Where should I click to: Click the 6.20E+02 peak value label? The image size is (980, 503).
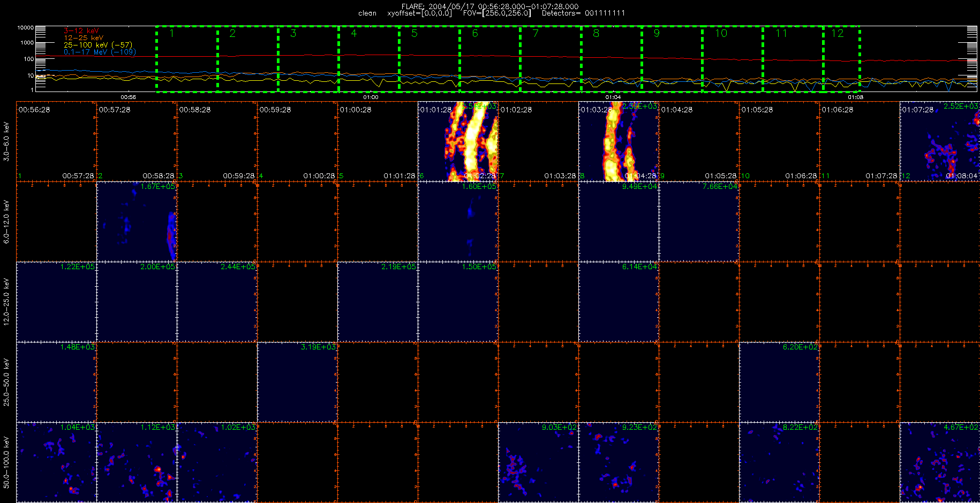(x=800, y=347)
